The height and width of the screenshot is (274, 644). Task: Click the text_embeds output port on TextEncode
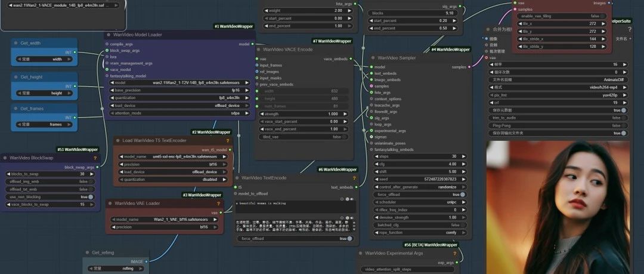[356, 187]
